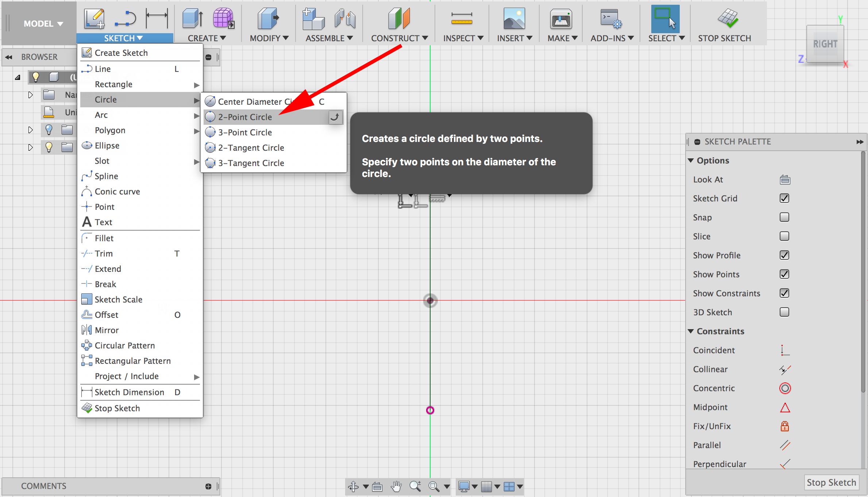Click the Create Sketch toolbar icon
The image size is (868, 497).
click(x=94, y=18)
